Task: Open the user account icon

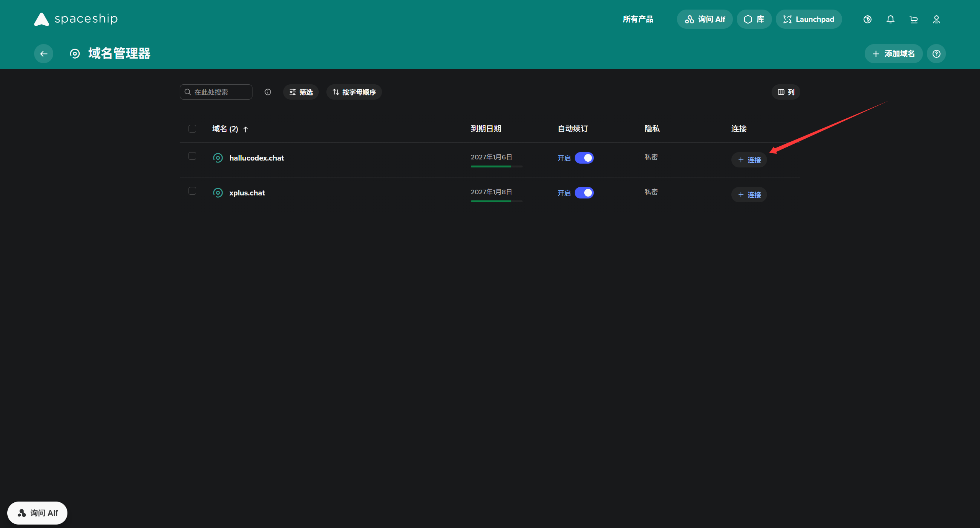Action: click(936, 19)
